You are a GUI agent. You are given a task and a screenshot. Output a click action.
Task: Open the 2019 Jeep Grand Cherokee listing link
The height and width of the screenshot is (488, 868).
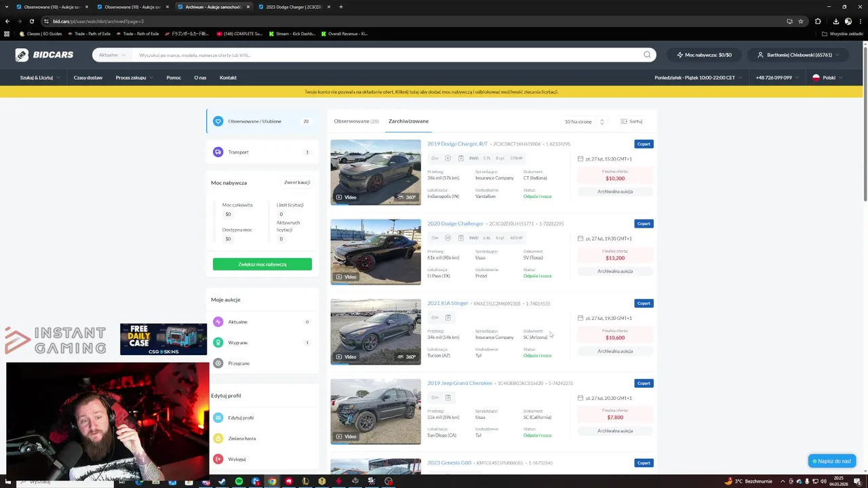click(460, 383)
